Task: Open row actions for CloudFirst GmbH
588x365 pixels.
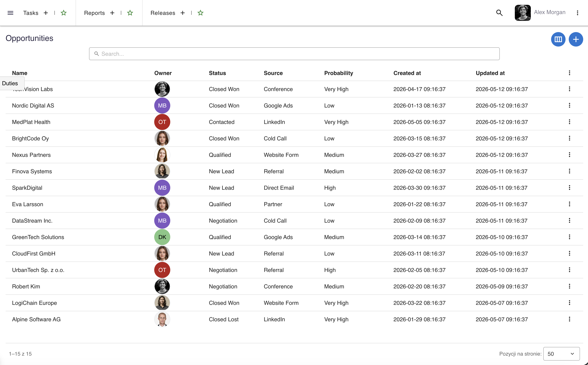Action: 569,253
